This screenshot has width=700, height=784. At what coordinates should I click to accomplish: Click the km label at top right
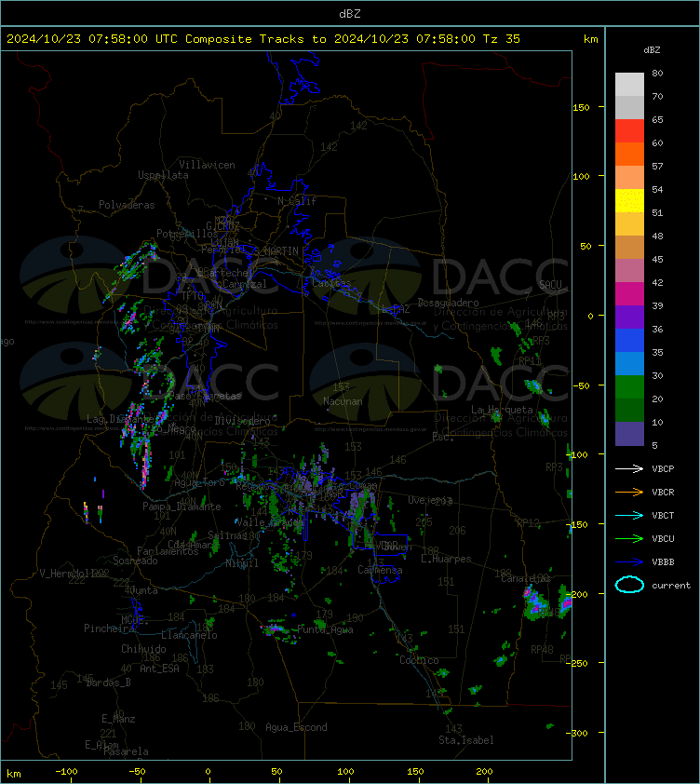point(590,38)
